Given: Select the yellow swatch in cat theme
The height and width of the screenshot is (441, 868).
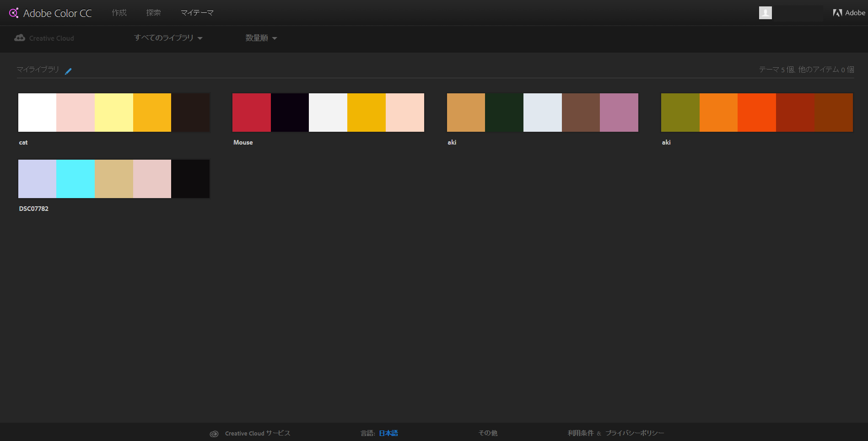Looking at the screenshot, I should (114, 113).
